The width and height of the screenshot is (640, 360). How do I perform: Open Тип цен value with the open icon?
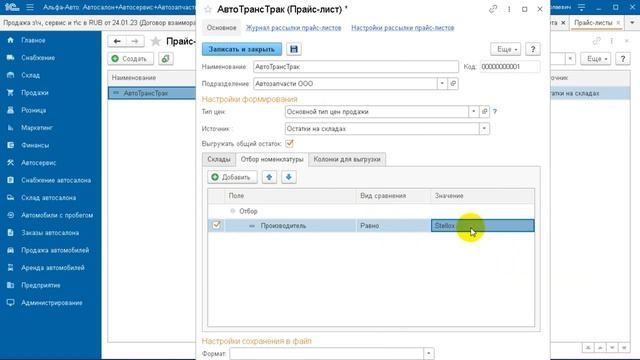coord(484,111)
